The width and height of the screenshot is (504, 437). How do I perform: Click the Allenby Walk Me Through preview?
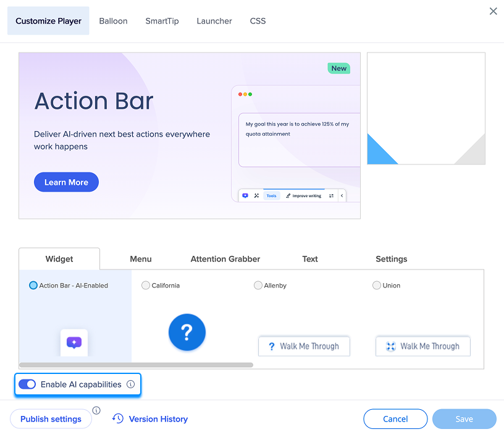(304, 346)
